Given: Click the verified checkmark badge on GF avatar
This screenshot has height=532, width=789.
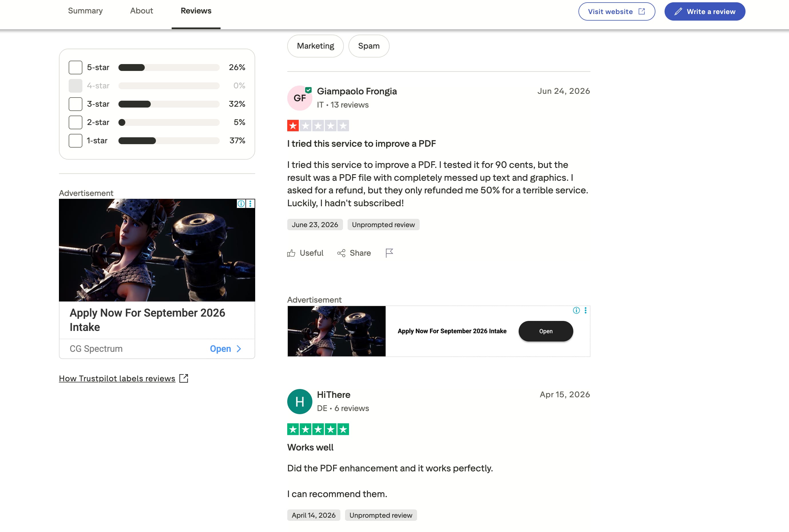Looking at the screenshot, I should tap(308, 90).
